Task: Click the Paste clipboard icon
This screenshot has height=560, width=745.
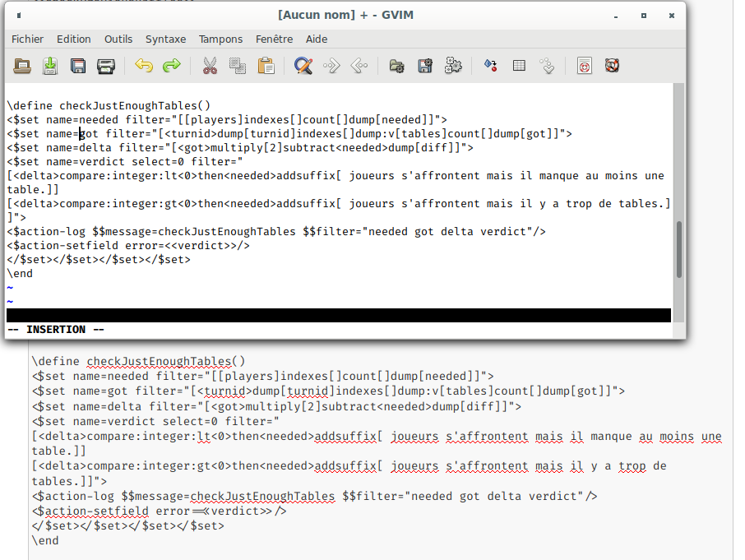Action: click(x=266, y=66)
